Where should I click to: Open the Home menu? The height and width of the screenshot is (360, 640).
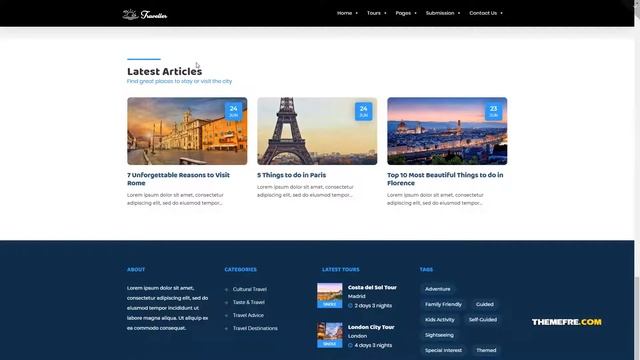pos(344,13)
